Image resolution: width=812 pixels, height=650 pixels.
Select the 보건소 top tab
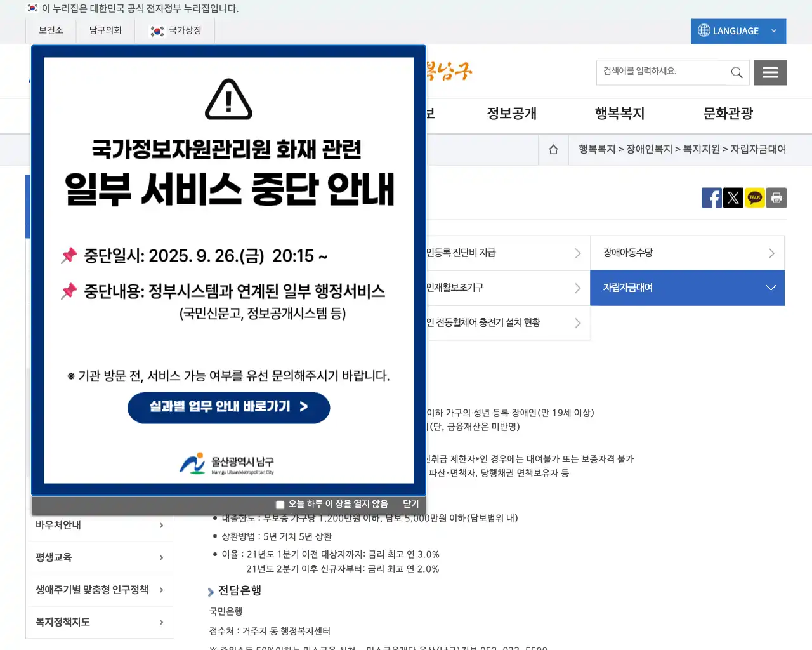coord(51,30)
